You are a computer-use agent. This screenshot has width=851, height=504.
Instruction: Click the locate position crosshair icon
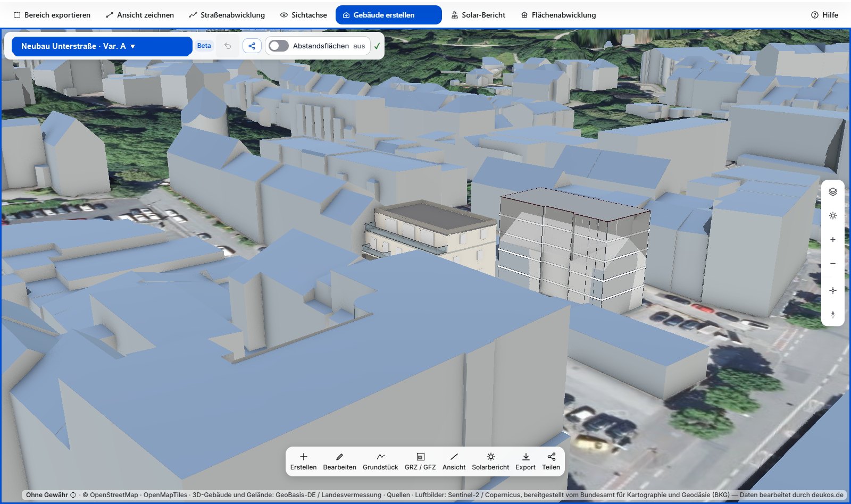pos(833,291)
